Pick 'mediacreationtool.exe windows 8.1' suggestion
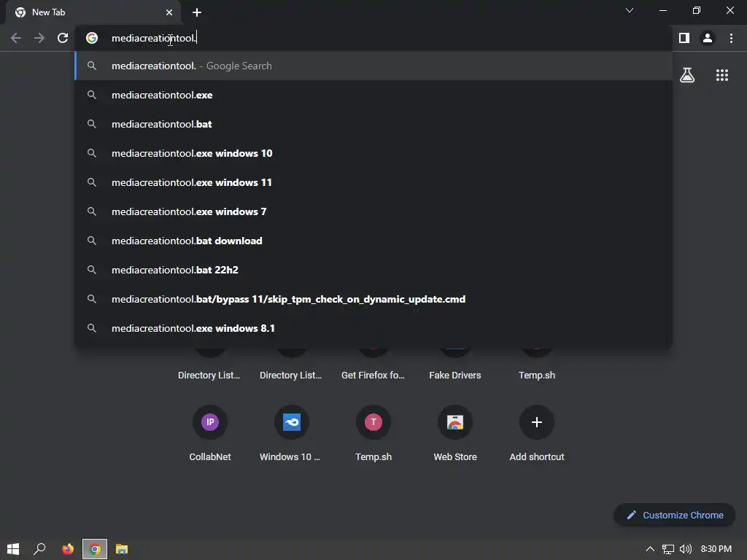The image size is (747, 560). (373, 328)
